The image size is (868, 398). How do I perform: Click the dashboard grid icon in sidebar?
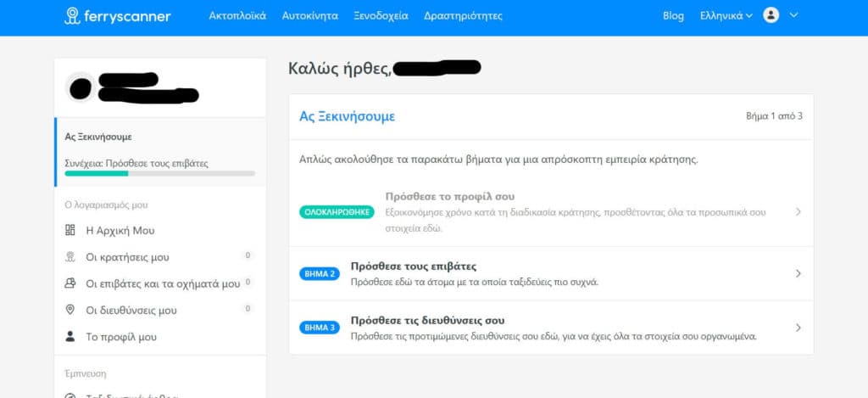(70, 231)
